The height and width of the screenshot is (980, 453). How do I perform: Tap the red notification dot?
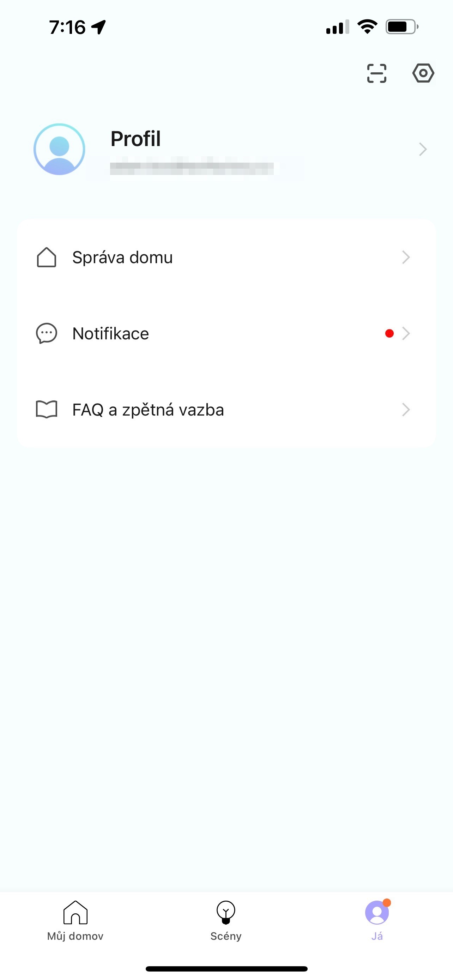pyautogui.click(x=389, y=334)
